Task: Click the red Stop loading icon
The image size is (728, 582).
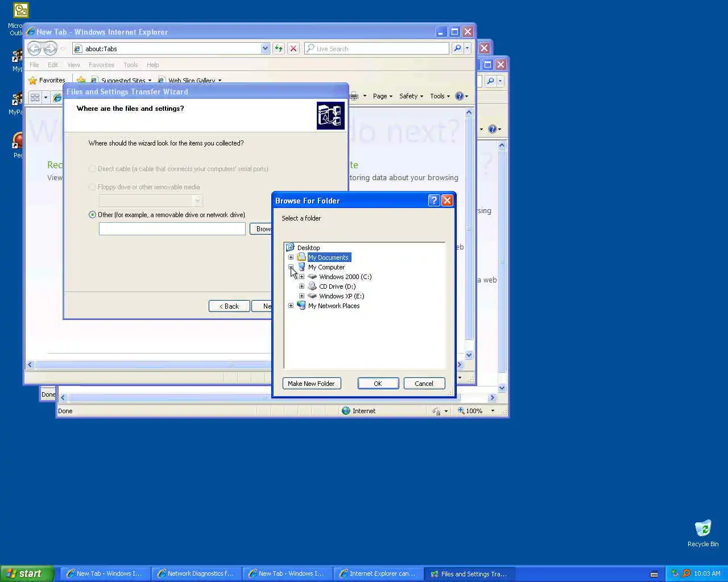Action: [293, 48]
